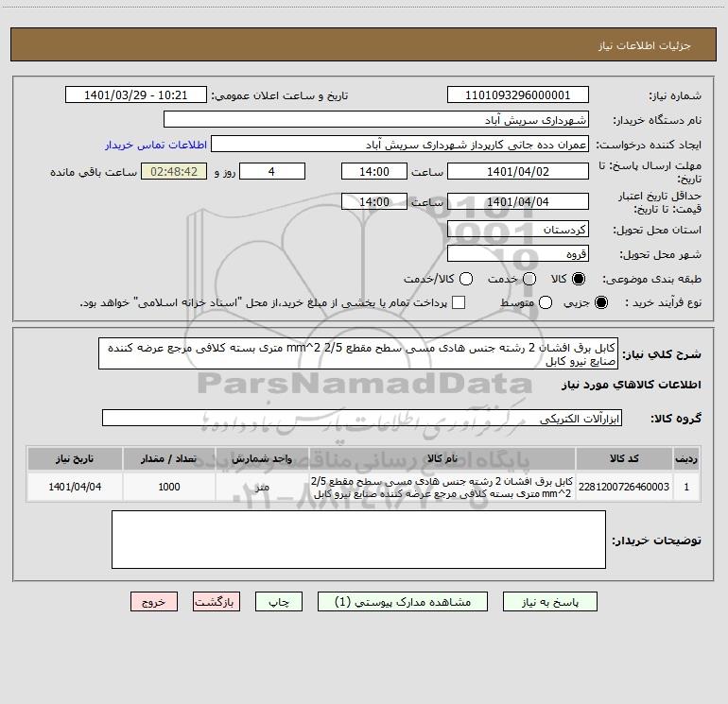728x704 pixels.
Task: Click the بازگشت back button
Action: (x=217, y=602)
